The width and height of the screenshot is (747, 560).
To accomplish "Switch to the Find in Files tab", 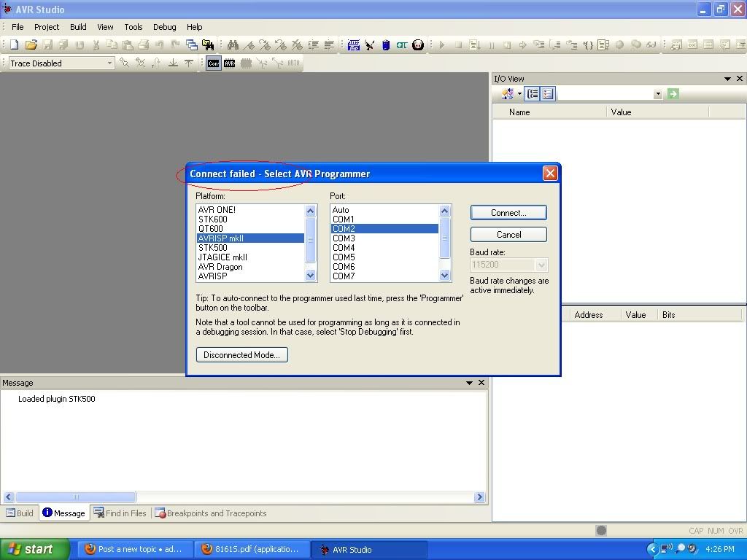I will pos(120,513).
